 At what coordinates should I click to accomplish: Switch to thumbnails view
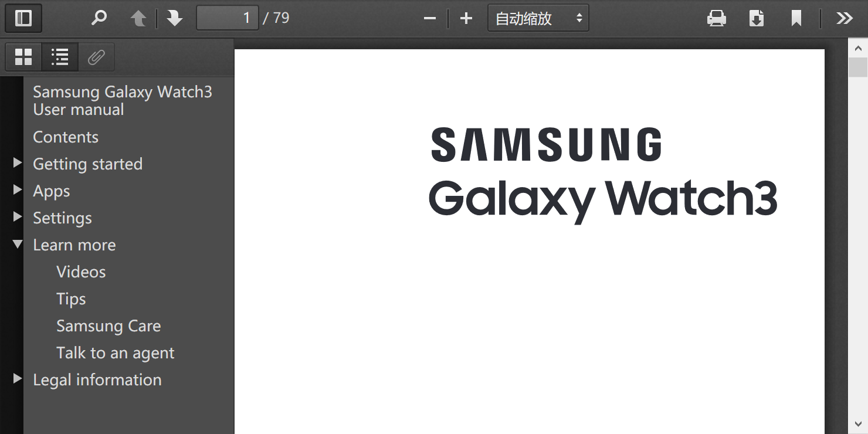tap(23, 57)
